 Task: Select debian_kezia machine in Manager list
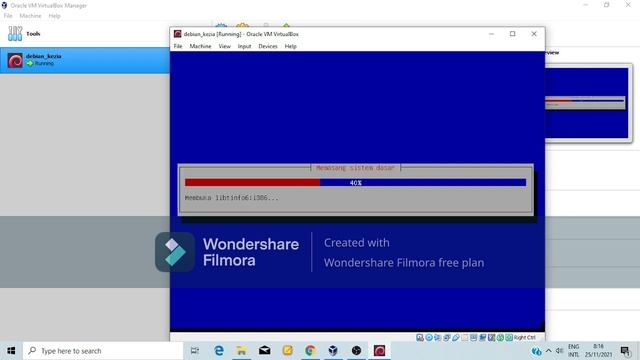coord(85,60)
